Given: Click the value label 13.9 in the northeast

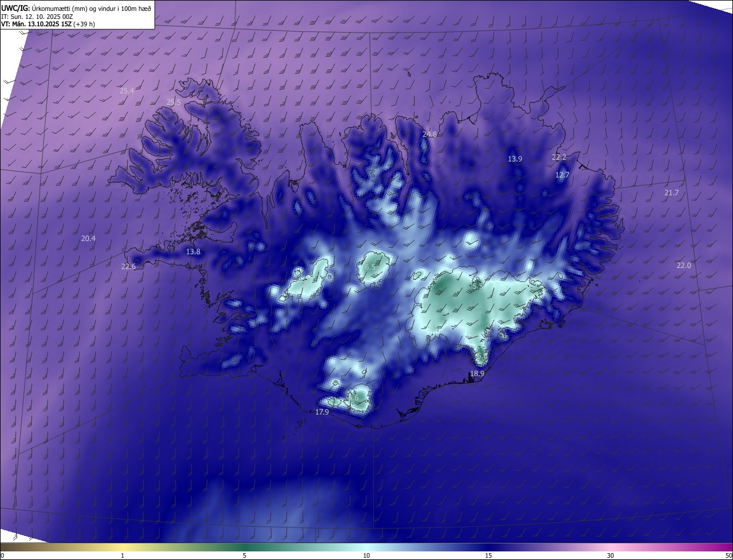Looking at the screenshot, I should [x=515, y=159].
